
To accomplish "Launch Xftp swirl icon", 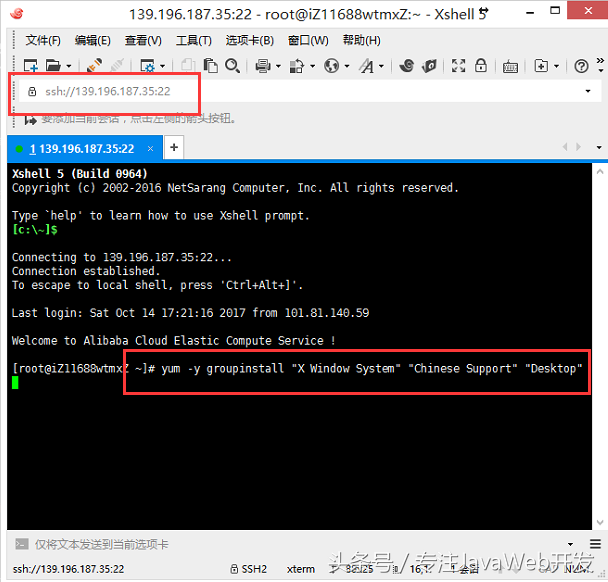I will coord(407,66).
